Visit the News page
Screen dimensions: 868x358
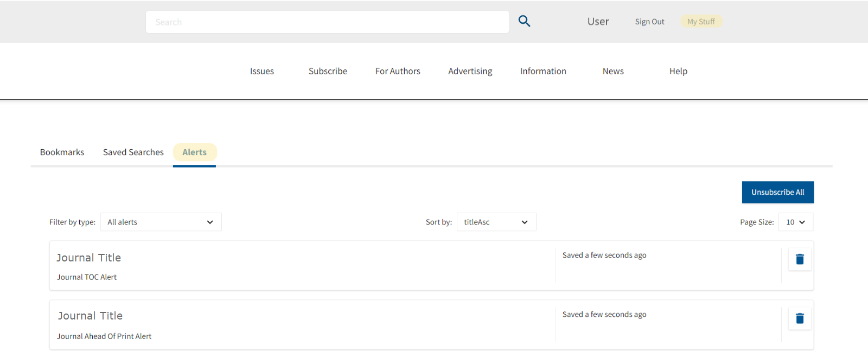point(613,71)
